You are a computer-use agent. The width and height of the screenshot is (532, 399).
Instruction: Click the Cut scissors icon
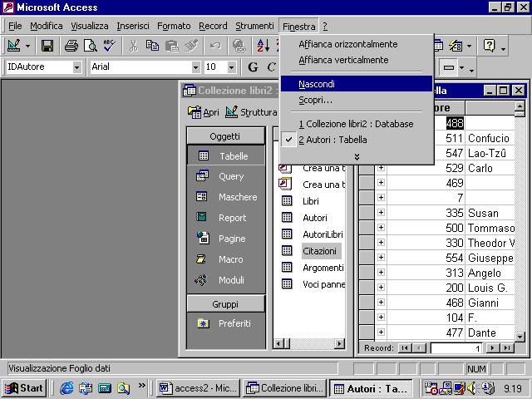[x=134, y=45]
